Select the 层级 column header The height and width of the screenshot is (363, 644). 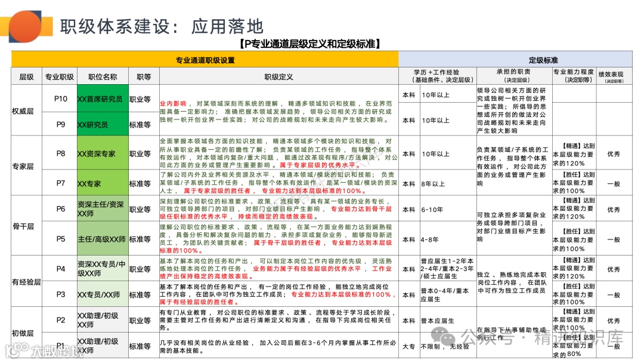pos(27,76)
